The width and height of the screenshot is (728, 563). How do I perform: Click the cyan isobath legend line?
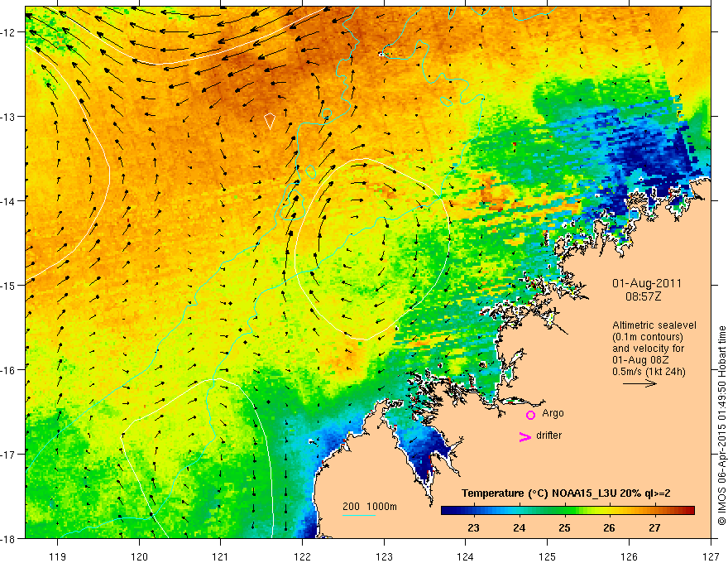click(359, 515)
